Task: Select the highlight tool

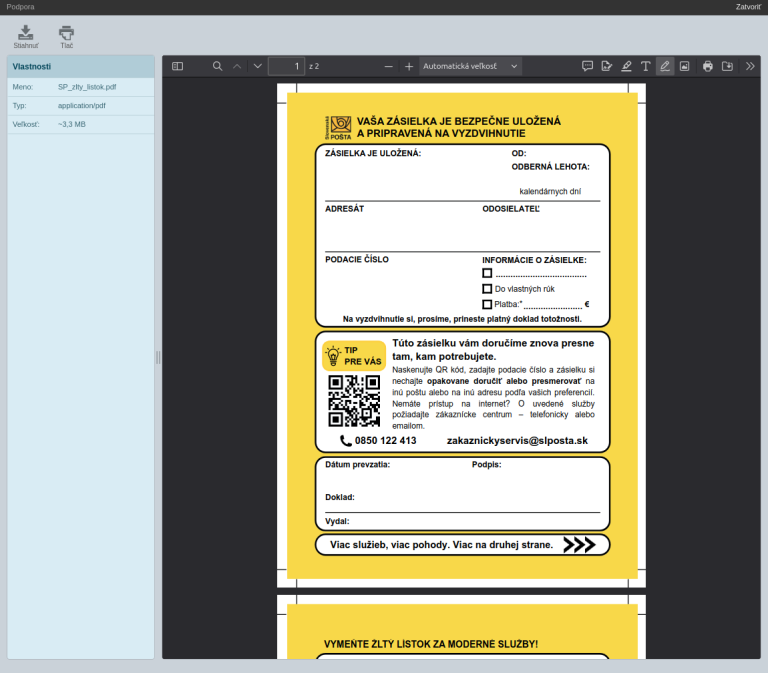Action: [626, 66]
